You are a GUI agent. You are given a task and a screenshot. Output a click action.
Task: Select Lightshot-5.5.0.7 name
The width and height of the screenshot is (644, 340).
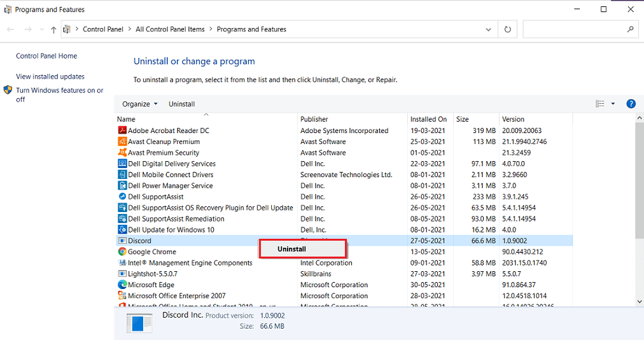(x=152, y=274)
